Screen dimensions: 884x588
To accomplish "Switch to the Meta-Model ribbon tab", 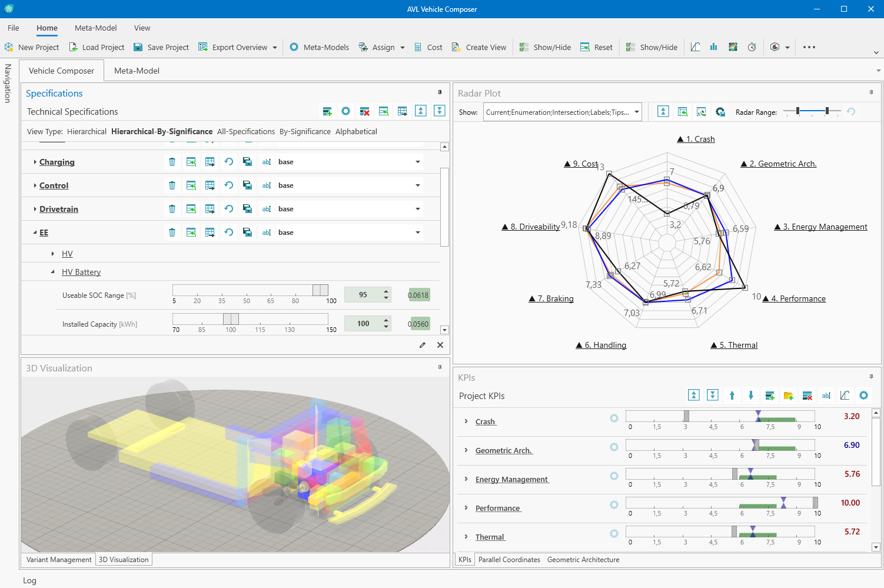I will tap(95, 28).
